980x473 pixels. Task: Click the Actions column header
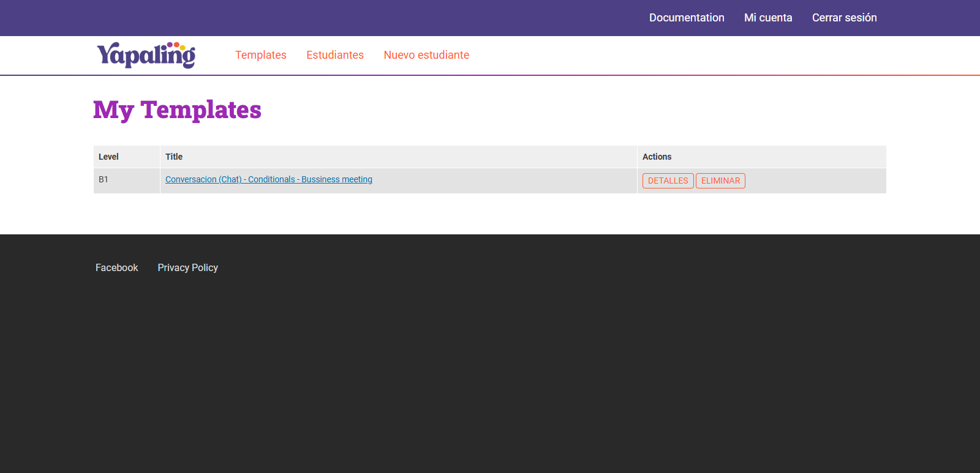click(657, 157)
